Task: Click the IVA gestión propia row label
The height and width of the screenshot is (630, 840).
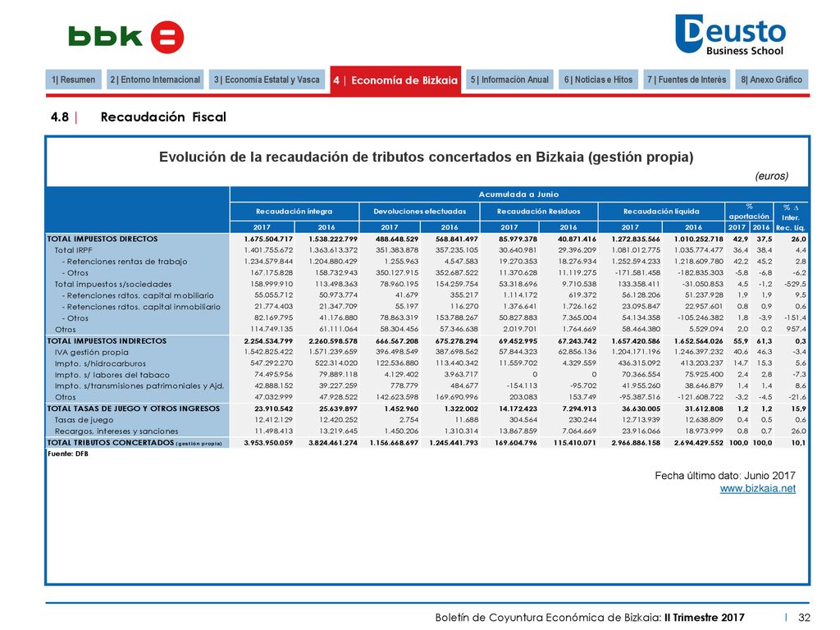Action: [x=92, y=352]
